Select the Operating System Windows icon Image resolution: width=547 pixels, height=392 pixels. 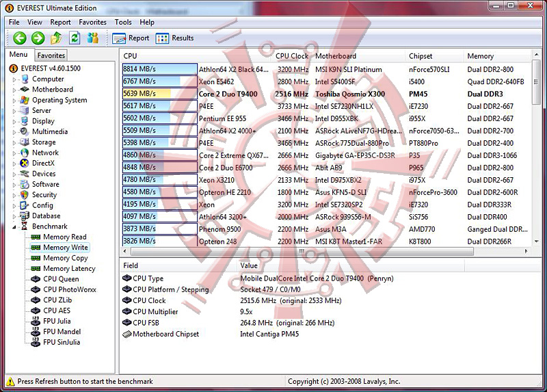(x=25, y=100)
